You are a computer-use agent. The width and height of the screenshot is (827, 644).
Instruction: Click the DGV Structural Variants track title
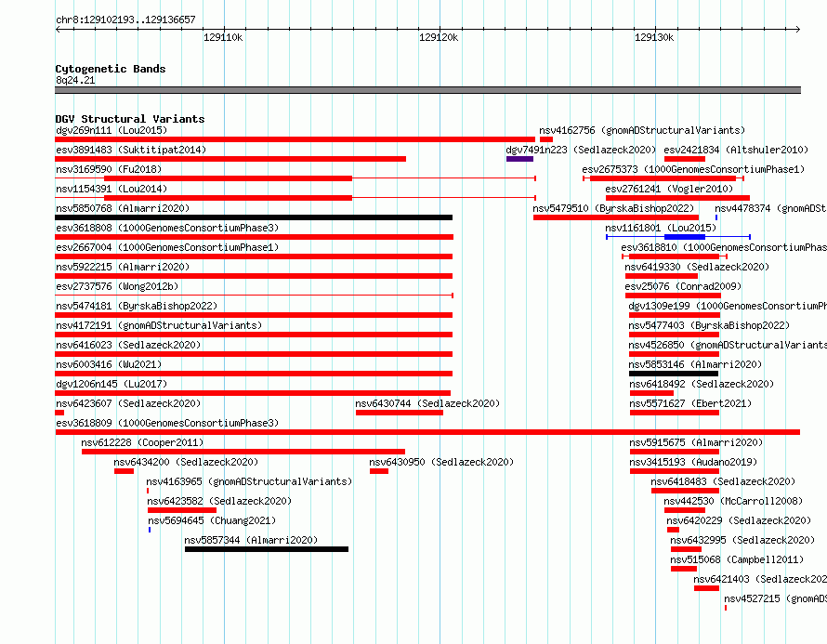click(130, 119)
